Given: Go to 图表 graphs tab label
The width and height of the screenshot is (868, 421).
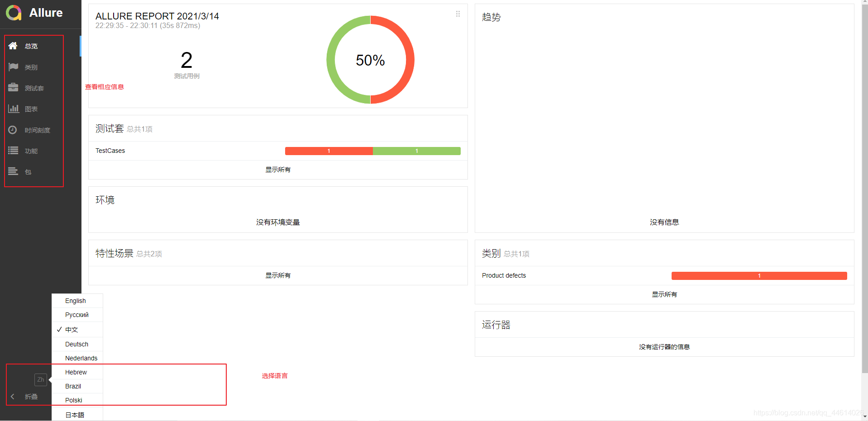Looking at the screenshot, I should click(31, 109).
